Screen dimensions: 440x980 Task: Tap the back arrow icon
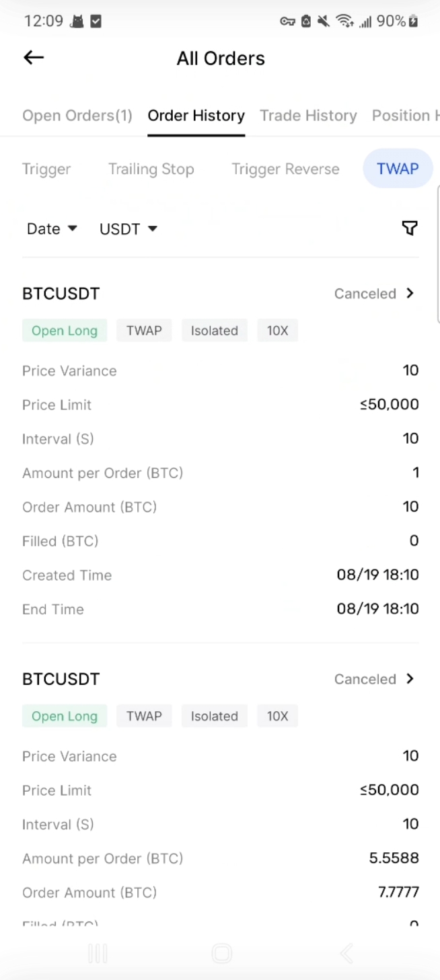pos(34,58)
